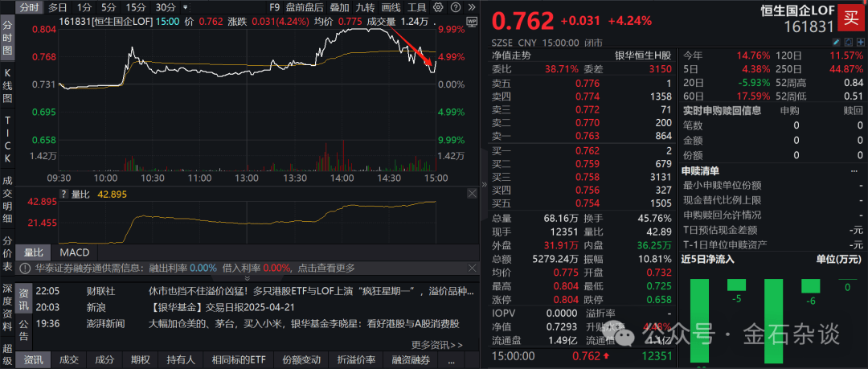This screenshot has height=369, width=868.
Task: Click the red 买 buy button
Action: pyautogui.click(x=851, y=17)
